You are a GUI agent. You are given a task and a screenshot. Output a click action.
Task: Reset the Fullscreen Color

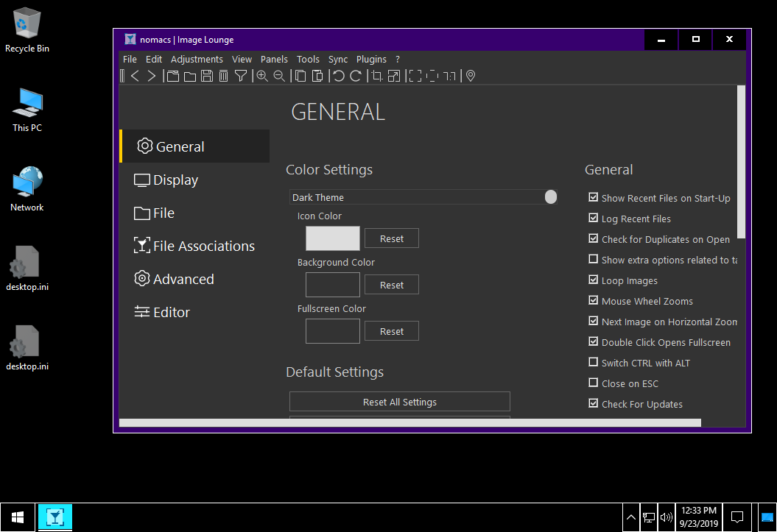coord(392,331)
